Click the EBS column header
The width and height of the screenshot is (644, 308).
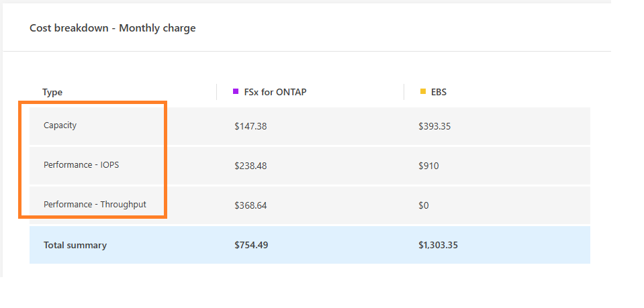coord(439,92)
